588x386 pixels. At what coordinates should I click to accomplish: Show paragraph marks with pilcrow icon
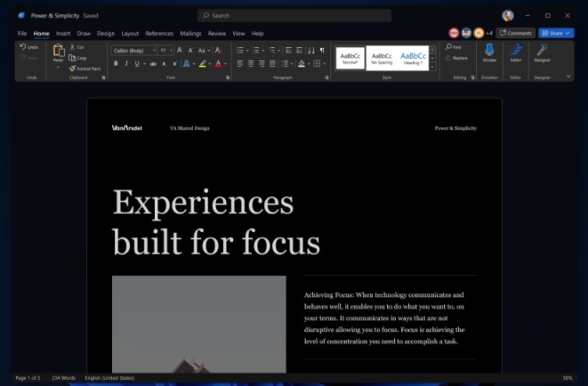point(321,51)
